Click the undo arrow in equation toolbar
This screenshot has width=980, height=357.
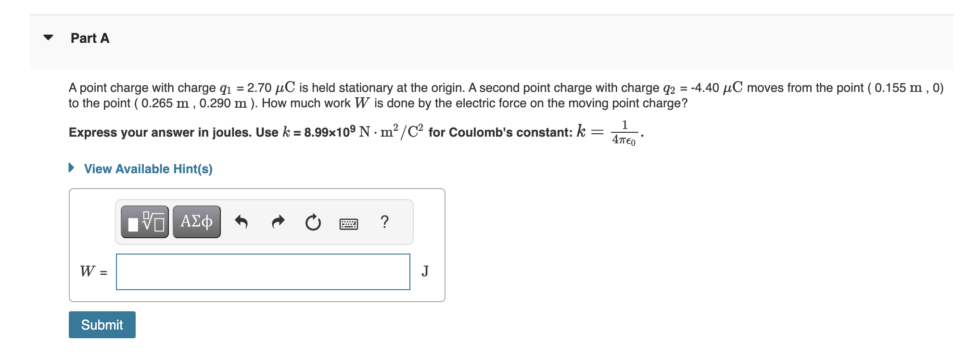tap(242, 221)
